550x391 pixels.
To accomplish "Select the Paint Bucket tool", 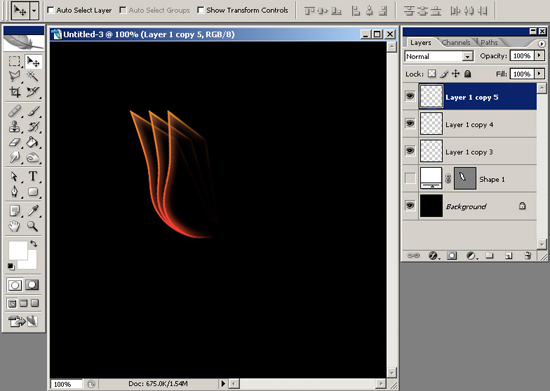I will (x=33, y=142).
